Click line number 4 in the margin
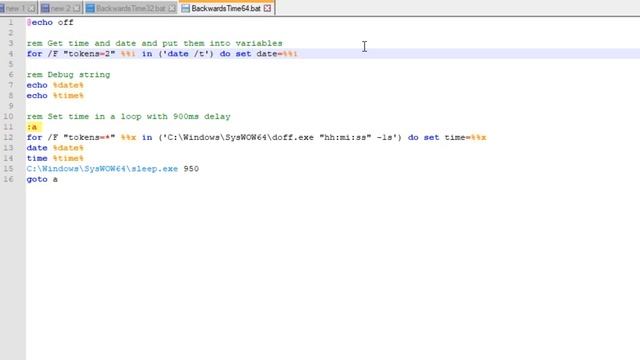640x360 pixels. [x=11, y=54]
